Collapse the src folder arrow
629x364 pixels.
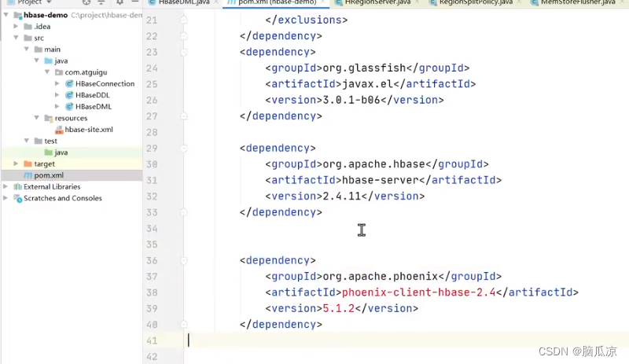pos(16,38)
